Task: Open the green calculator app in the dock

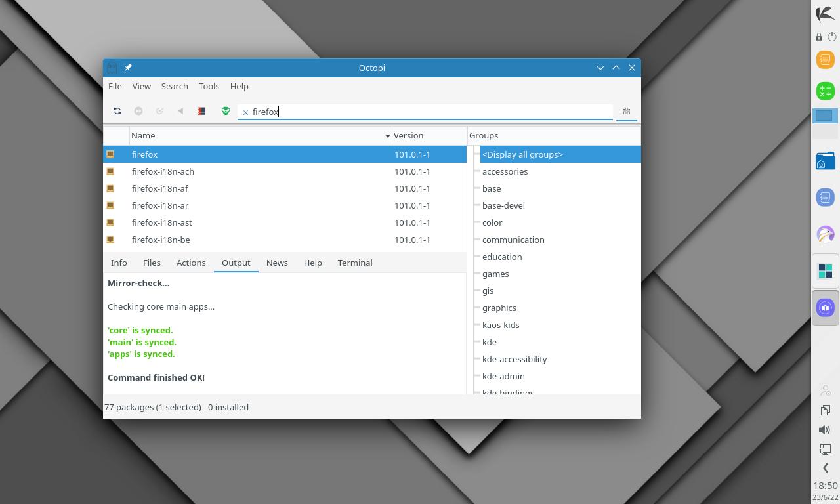Action: click(826, 91)
